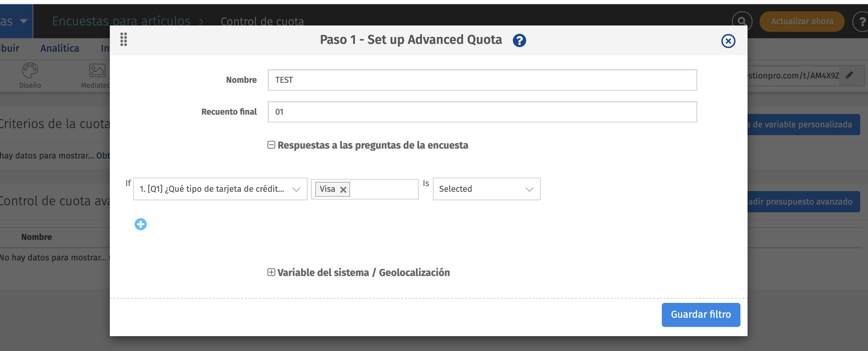The image size is (868, 351).
Task: Click the Control de cuota breadcrumb text
Action: click(x=262, y=22)
